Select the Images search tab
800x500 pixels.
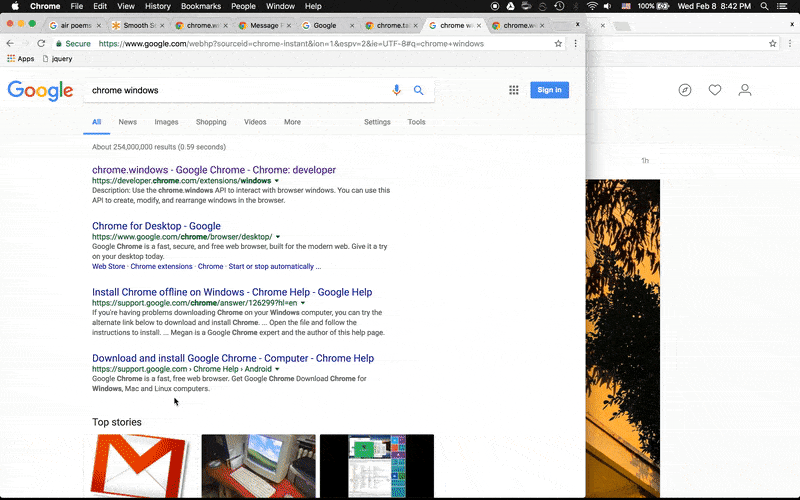click(166, 122)
